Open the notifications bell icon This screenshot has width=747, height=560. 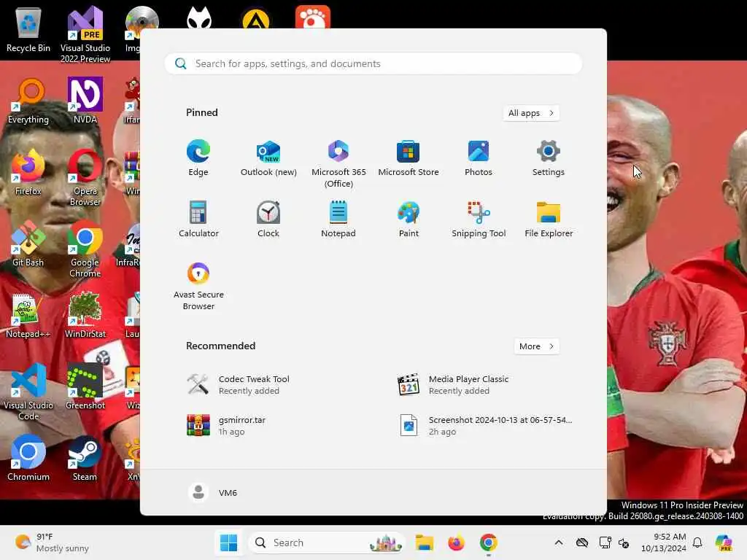[x=697, y=542]
